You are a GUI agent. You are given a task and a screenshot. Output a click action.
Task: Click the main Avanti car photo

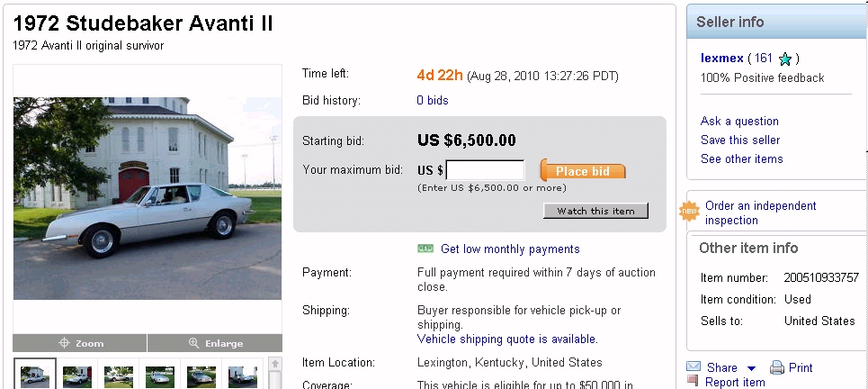(x=148, y=198)
